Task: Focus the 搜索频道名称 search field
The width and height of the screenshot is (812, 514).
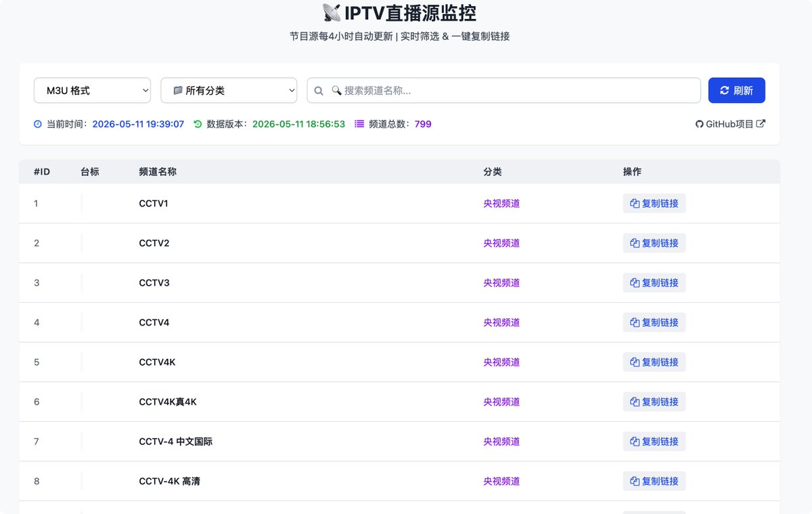Action: [x=504, y=91]
